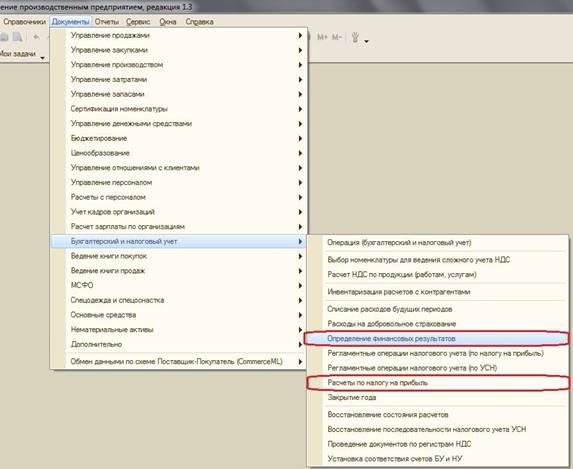
Task: Open the Сервис menu
Action: (138, 22)
